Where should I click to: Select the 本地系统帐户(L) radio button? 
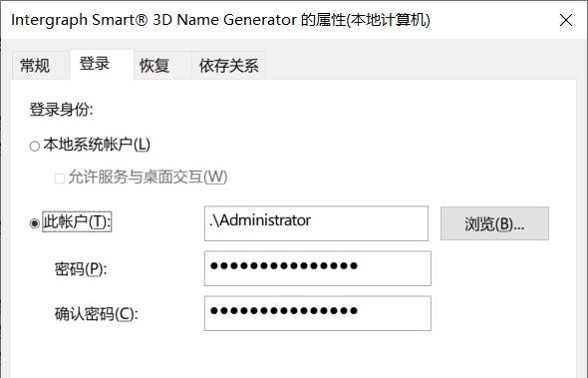click(35, 146)
